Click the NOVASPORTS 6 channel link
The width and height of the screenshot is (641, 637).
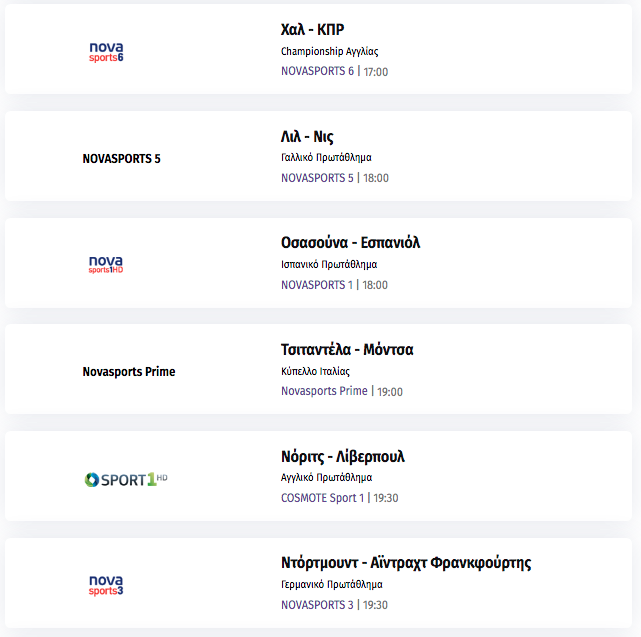coord(317,71)
